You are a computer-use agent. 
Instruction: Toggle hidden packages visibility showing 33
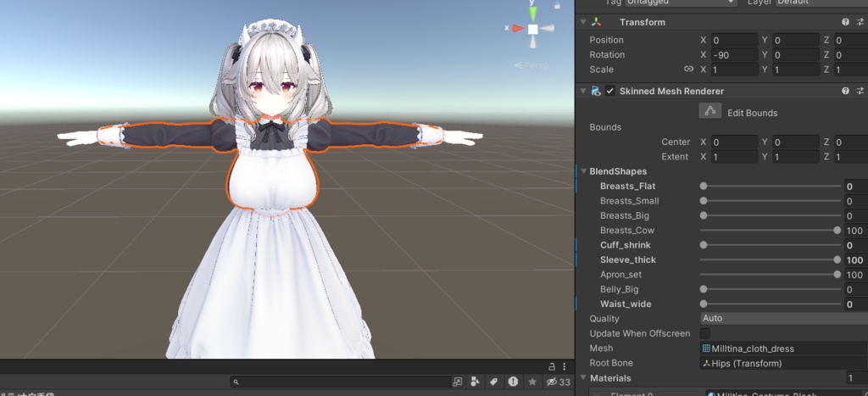(x=558, y=382)
